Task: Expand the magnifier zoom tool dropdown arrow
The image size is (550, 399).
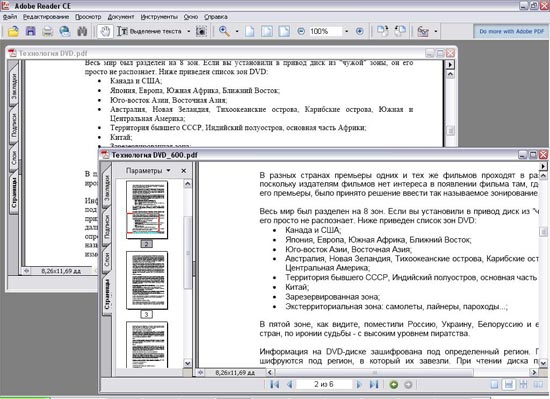Action: (x=237, y=32)
